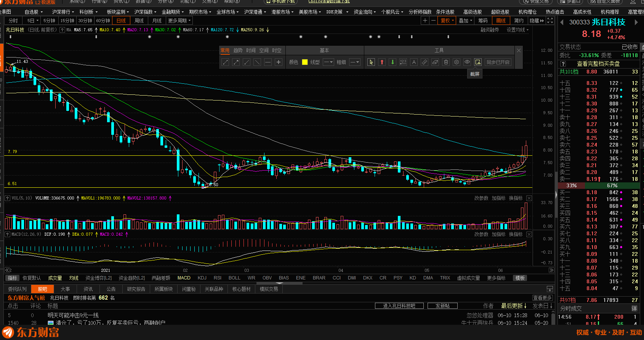Close the MACD indicator panel
Image resolution: width=644 pixels, height=340 pixels.
coord(529,234)
